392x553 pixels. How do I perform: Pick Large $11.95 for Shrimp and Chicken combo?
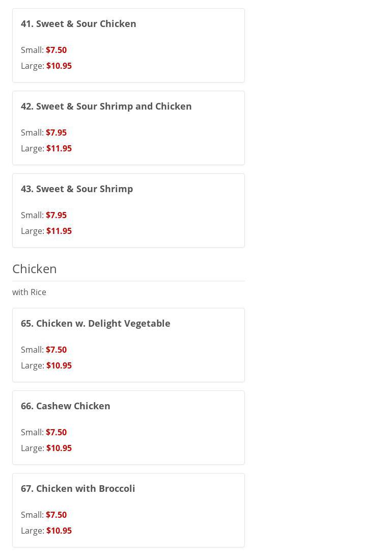click(x=46, y=148)
